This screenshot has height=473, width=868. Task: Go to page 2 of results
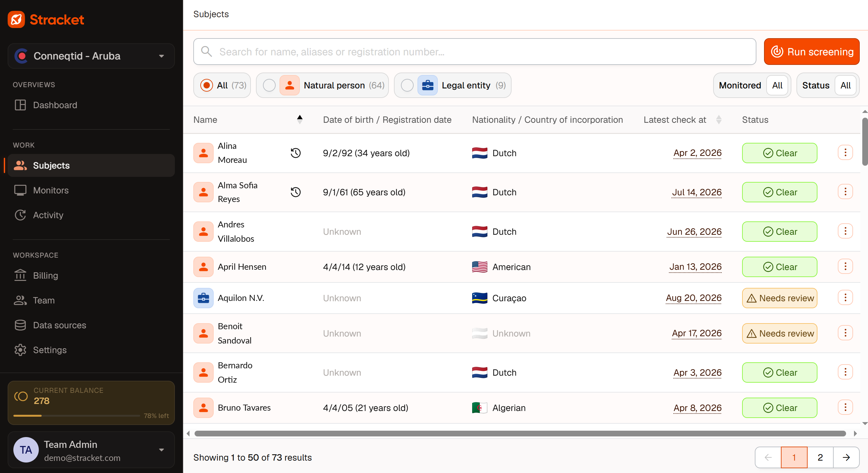pos(820,457)
